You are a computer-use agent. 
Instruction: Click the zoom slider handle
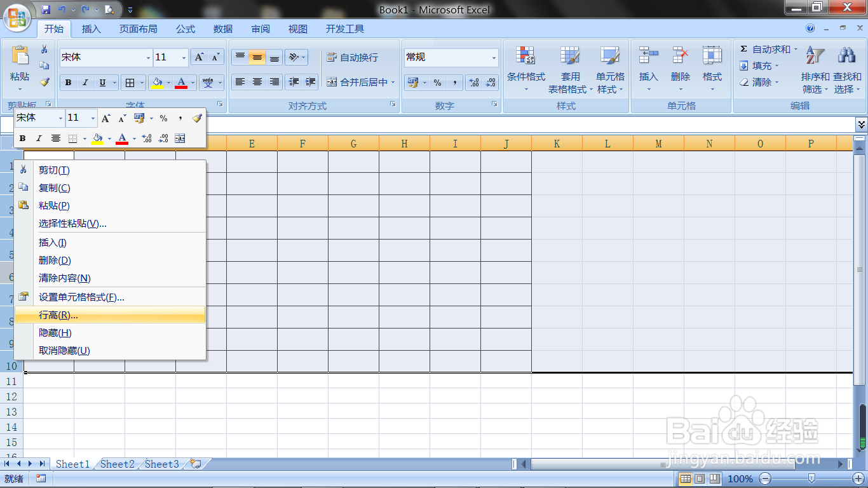[x=812, y=478]
